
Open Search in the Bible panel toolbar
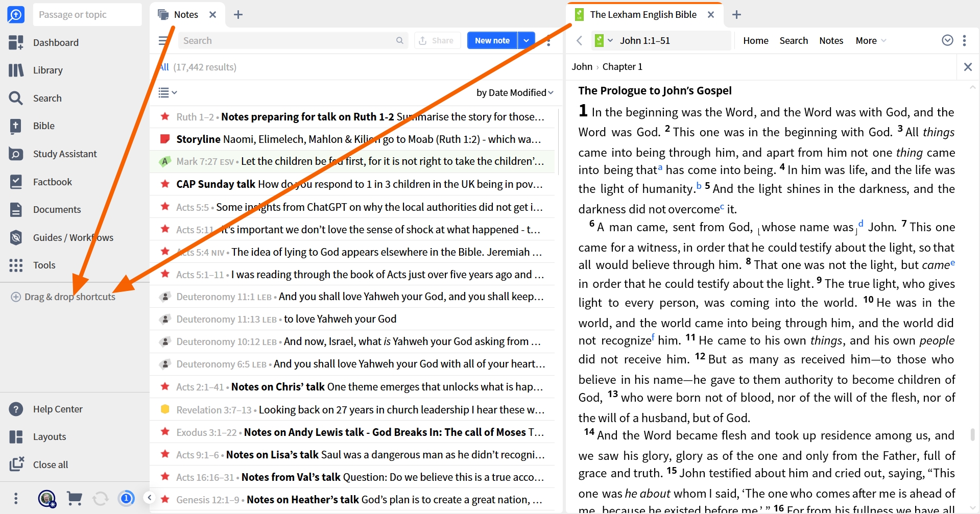[x=794, y=40]
